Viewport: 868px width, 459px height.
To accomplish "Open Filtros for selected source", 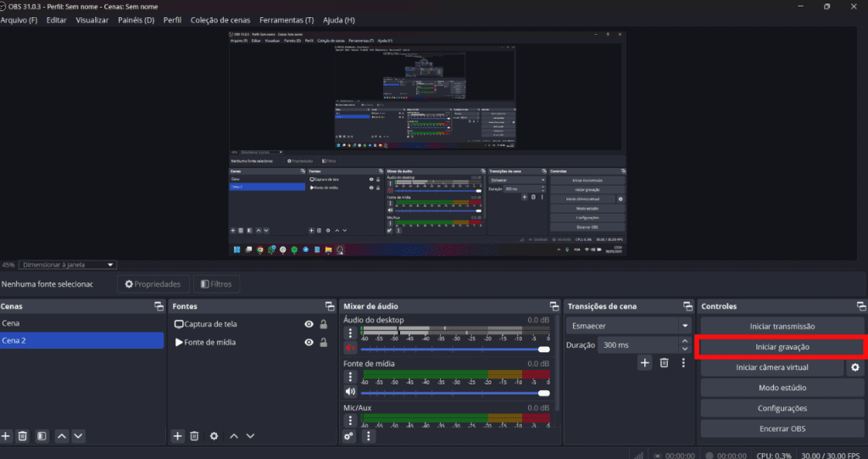I will tap(216, 284).
